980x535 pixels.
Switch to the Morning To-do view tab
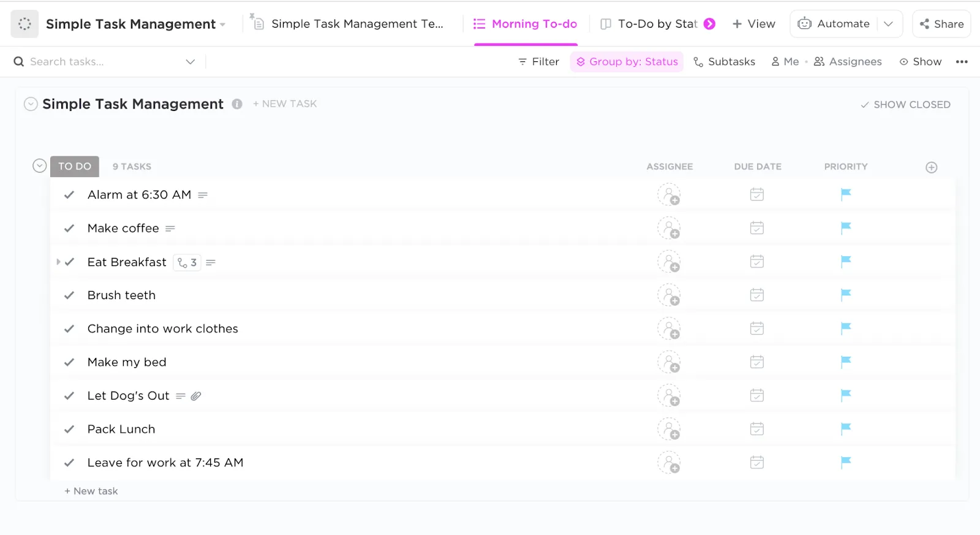[x=526, y=24]
